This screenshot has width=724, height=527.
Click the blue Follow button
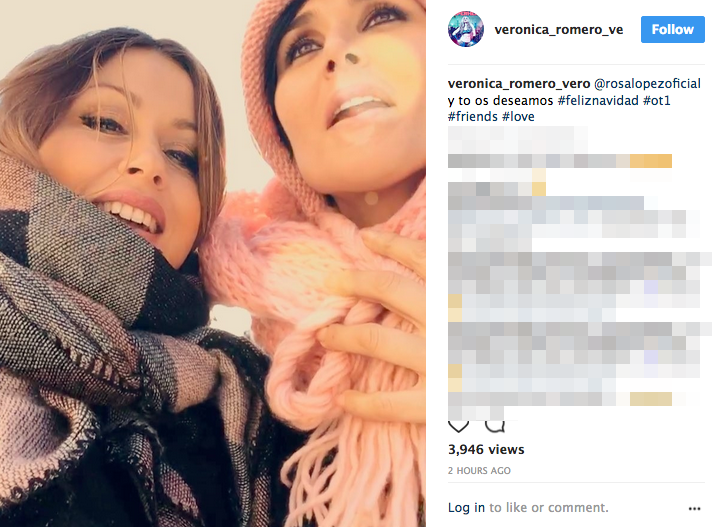672,30
